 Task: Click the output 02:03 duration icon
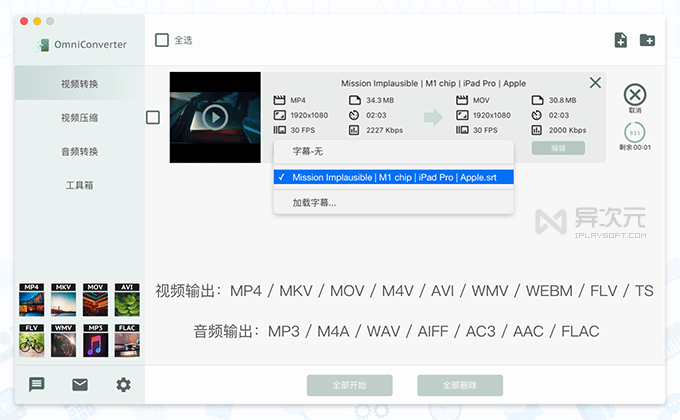tap(537, 115)
